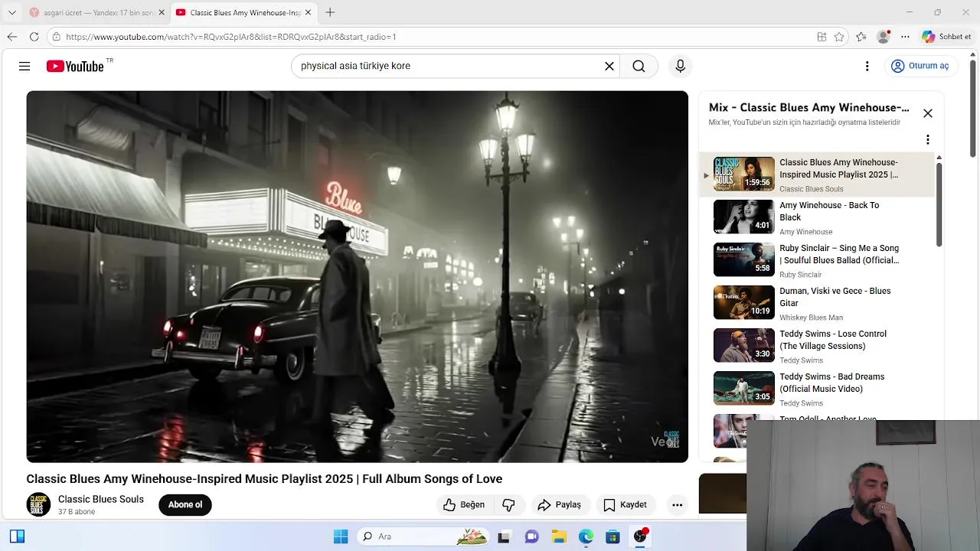980x551 pixels.
Task: Share the video with Paylaş
Action: [559, 505]
